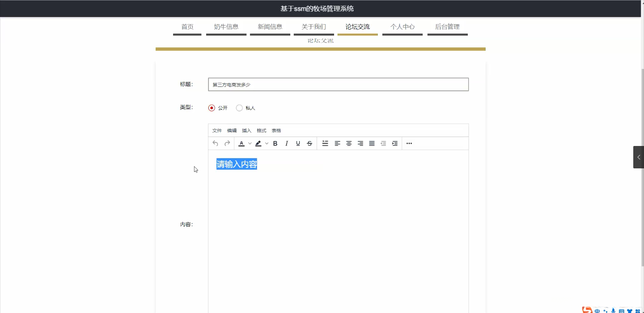Toggle underline formatting
This screenshot has height=313, width=644.
pyautogui.click(x=298, y=143)
